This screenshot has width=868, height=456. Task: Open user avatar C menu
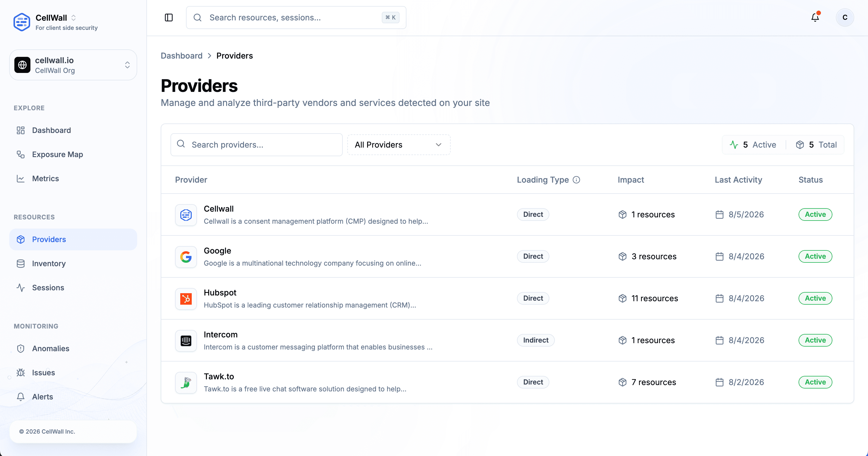845,18
